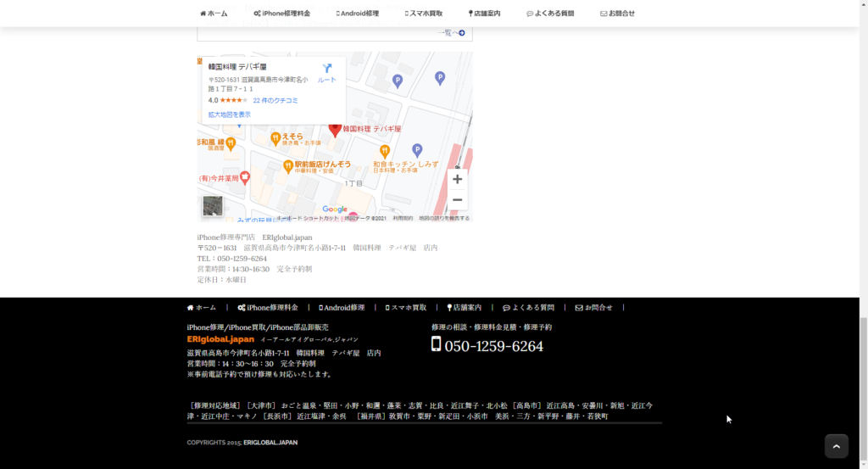Click the 拡大地図を表示 link
Screen dimensions: 868x469
229,114
